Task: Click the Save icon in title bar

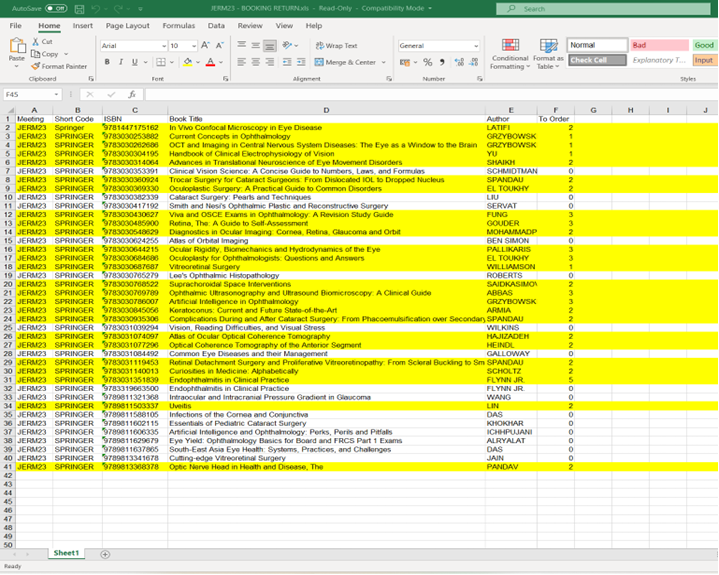Action: click(79, 9)
